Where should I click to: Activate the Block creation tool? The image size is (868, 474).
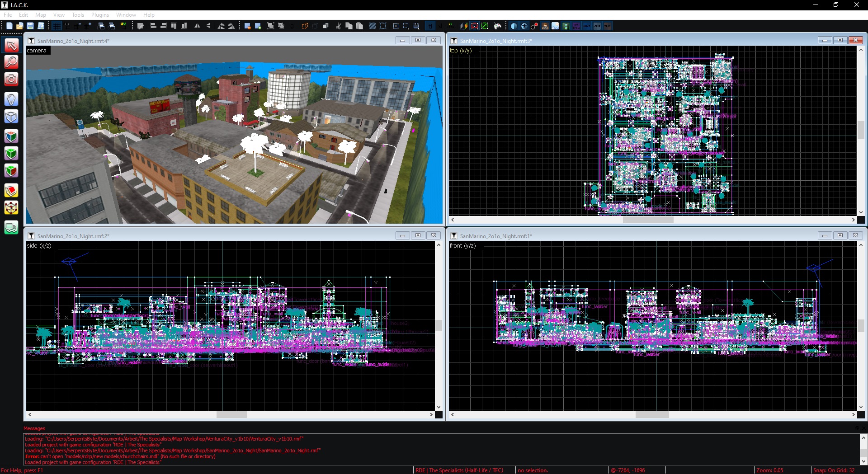tap(11, 117)
